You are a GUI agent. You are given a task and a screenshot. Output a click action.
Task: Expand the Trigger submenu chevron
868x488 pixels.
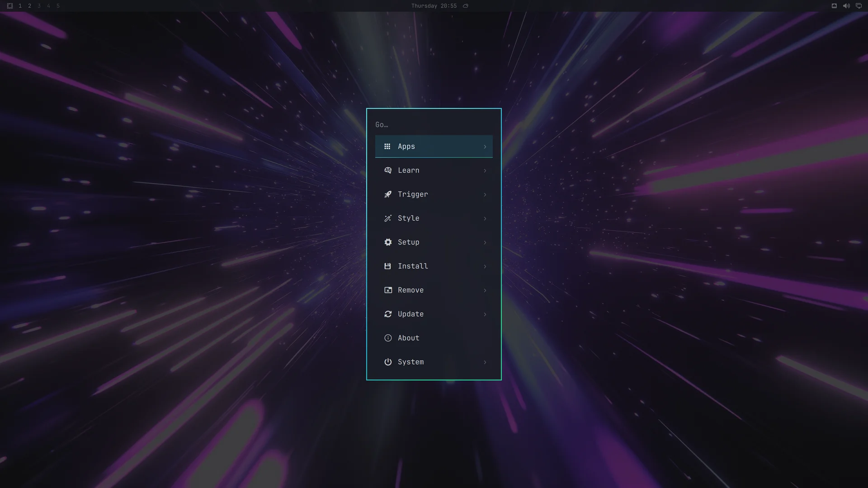(x=485, y=195)
